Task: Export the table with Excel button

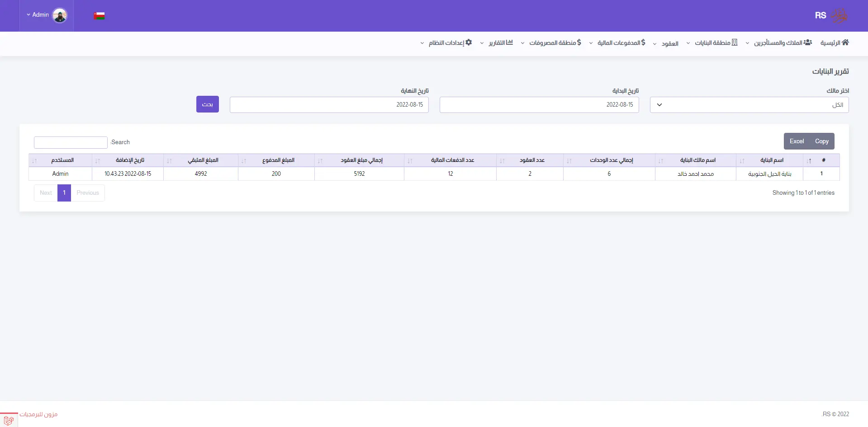Action: pyautogui.click(x=797, y=141)
